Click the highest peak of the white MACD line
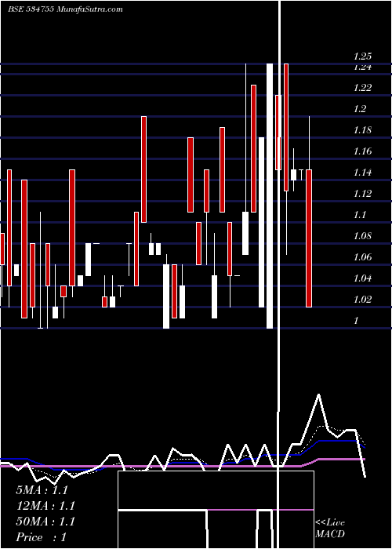 [x=318, y=395]
